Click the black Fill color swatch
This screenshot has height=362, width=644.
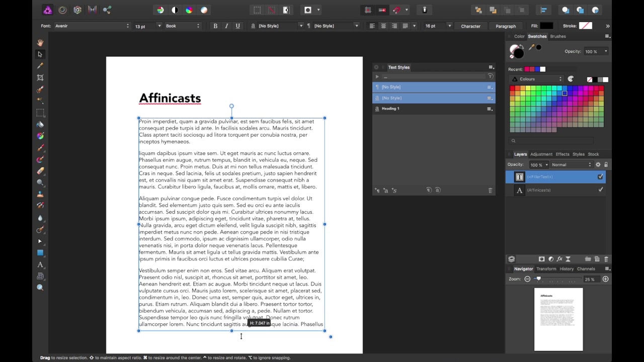[x=546, y=26]
